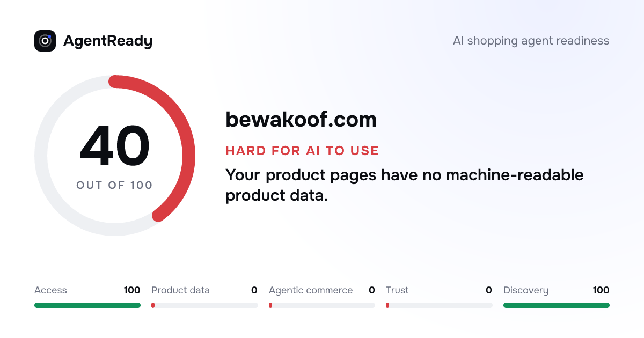Click the OUT OF 100 label

point(115,185)
